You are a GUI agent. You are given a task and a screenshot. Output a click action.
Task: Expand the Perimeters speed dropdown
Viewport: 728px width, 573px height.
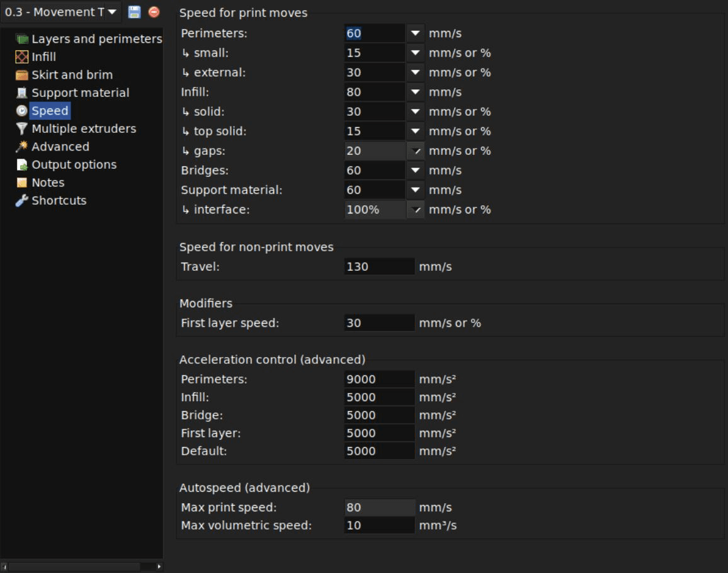(x=415, y=33)
